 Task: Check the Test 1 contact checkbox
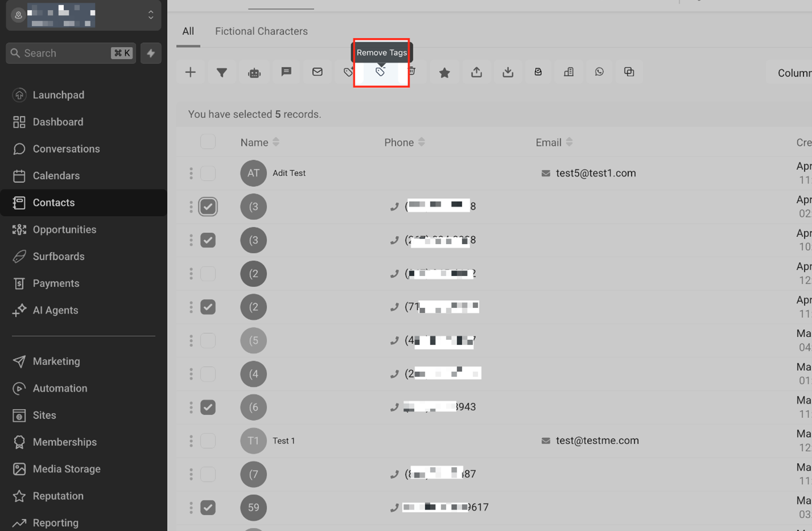[x=208, y=441]
